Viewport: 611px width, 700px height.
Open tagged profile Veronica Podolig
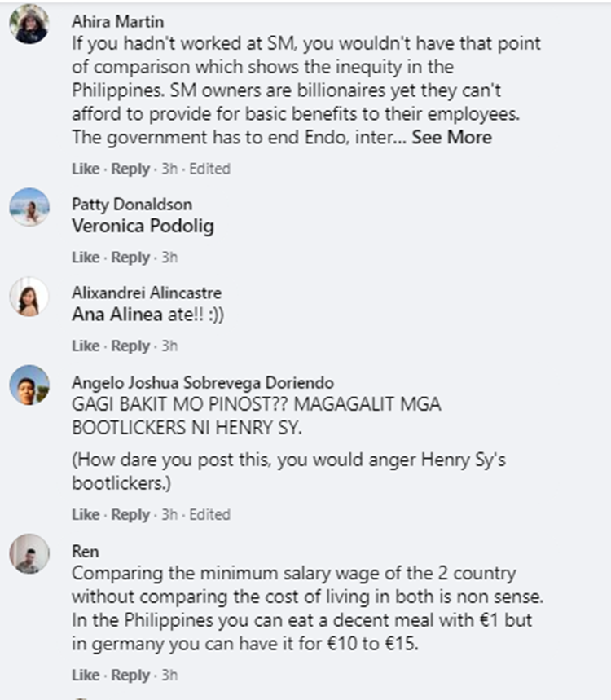[x=143, y=226]
